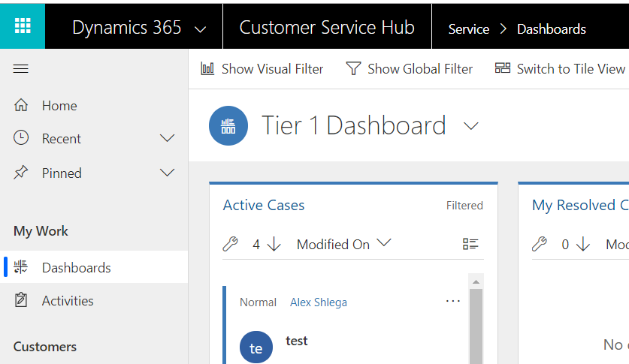This screenshot has height=364, width=629.
Task: Open the 'test' case record
Action: 296,341
